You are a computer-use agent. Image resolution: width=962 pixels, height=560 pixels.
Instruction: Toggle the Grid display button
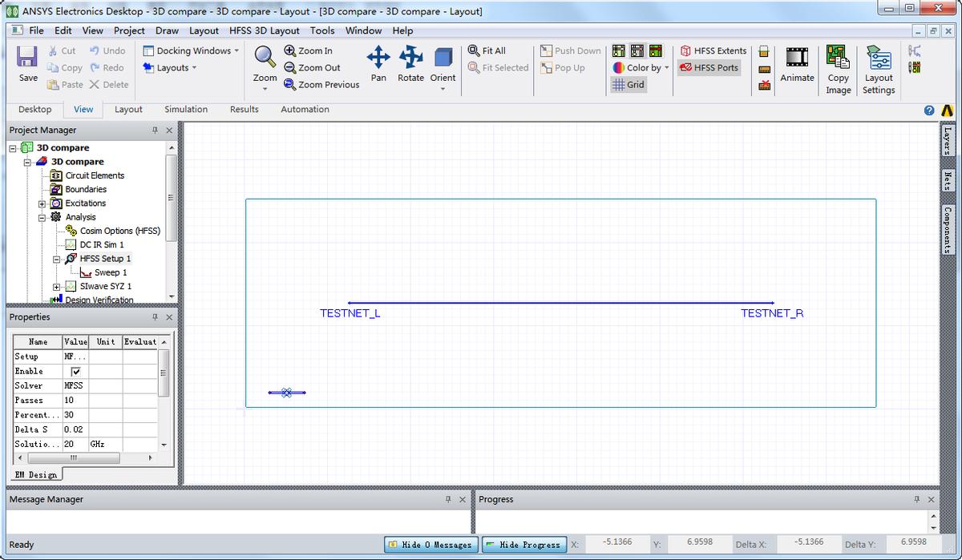pos(629,85)
